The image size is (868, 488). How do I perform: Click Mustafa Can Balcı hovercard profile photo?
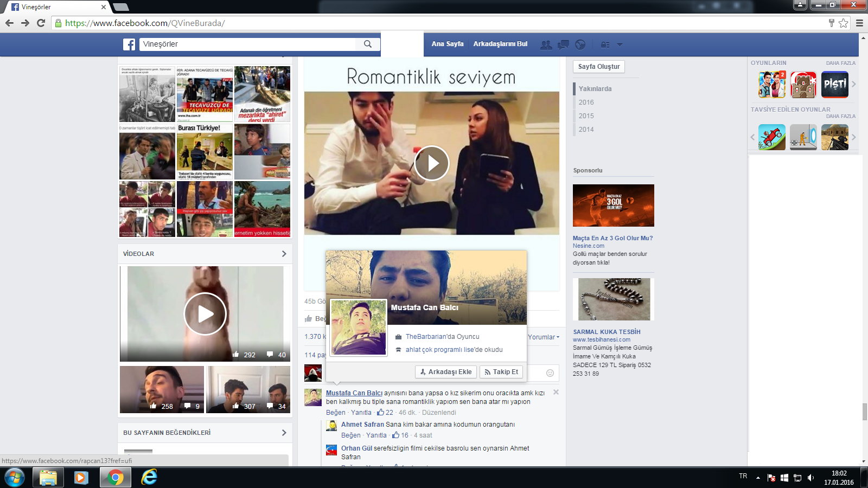tap(359, 328)
